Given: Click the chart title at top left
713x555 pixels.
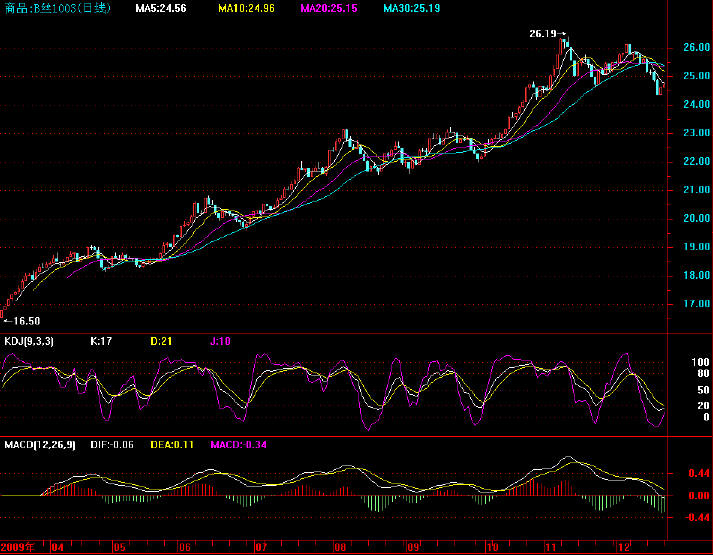Looking at the screenshot, I should click(x=44, y=9).
